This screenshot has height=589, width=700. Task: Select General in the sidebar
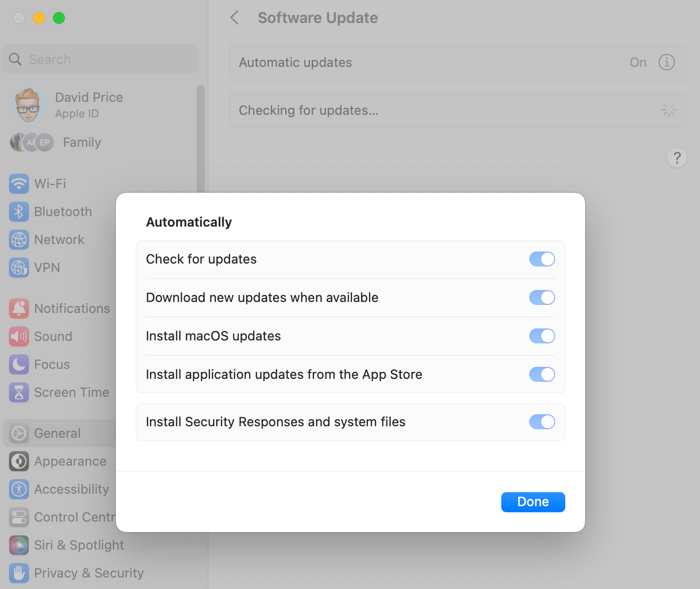pos(57,433)
